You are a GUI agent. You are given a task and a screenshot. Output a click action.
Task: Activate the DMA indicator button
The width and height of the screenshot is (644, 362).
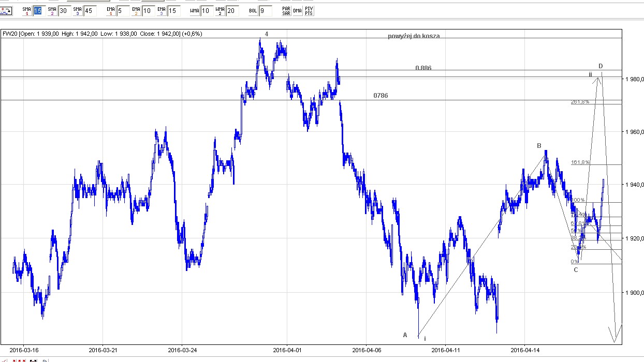pos(297,11)
